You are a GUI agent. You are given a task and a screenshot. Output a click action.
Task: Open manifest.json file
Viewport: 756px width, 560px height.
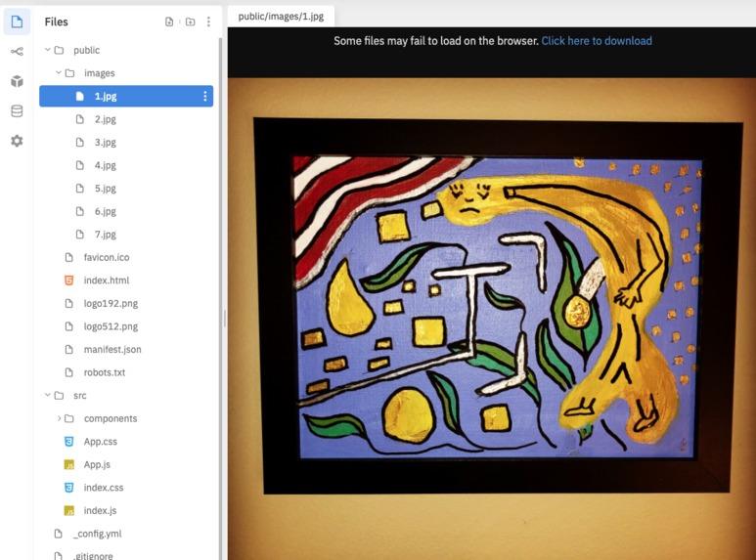[x=112, y=350]
